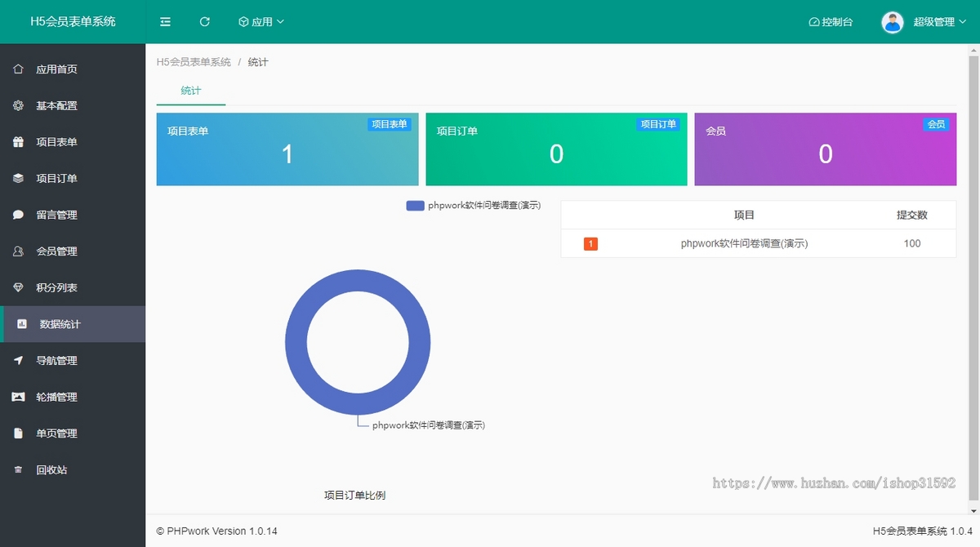This screenshot has width=980, height=547.
Task: Toggle the blue legend swatch for phpwork软件问卷调查(演示)
Action: coord(415,206)
